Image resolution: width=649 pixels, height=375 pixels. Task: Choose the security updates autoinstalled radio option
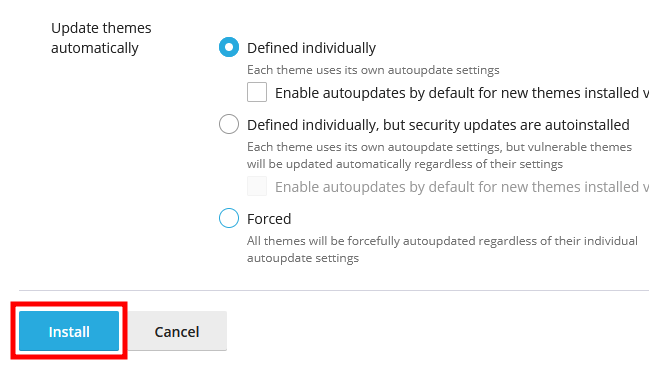[x=229, y=124]
